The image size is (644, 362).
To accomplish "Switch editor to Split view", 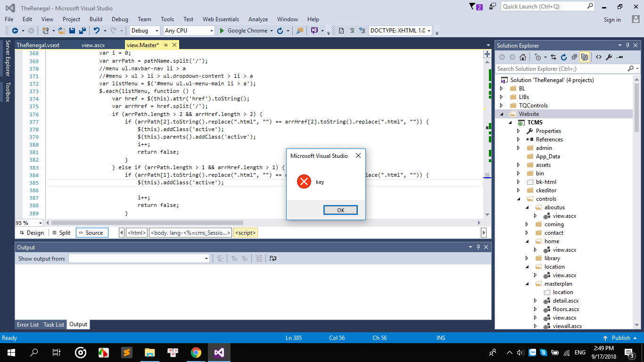I will tap(62, 233).
